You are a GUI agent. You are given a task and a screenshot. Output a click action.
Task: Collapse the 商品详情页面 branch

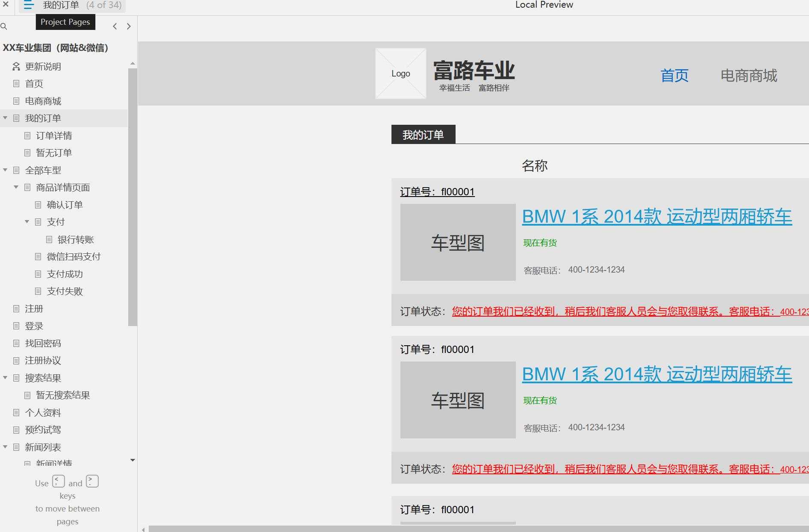pos(16,187)
